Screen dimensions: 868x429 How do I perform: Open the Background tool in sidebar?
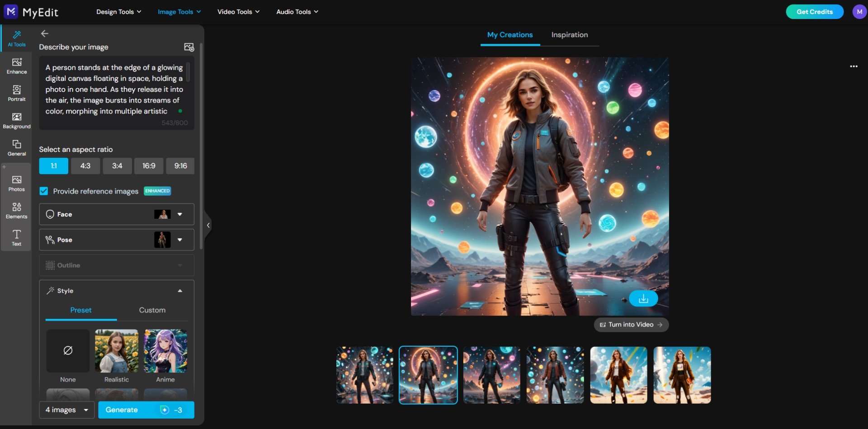point(17,121)
